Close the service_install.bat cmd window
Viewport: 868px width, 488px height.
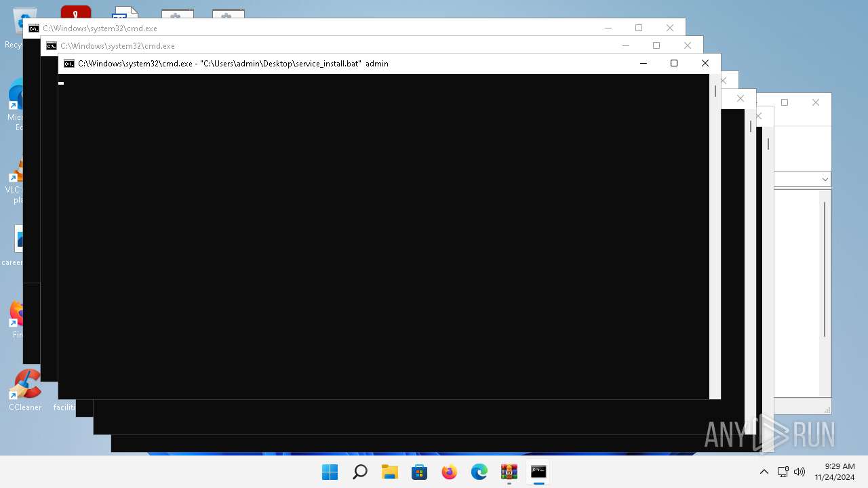705,63
